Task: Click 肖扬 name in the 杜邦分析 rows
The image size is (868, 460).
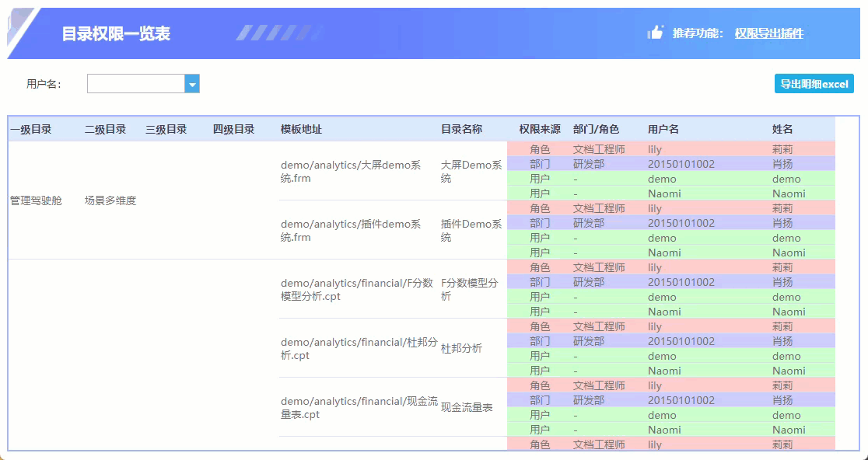Action: click(x=782, y=341)
